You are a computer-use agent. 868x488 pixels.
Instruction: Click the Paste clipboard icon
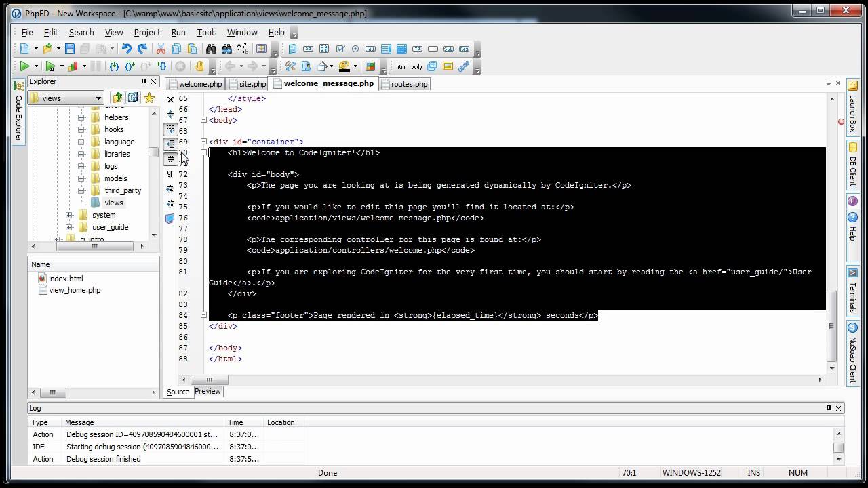click(x=193, y=49)
